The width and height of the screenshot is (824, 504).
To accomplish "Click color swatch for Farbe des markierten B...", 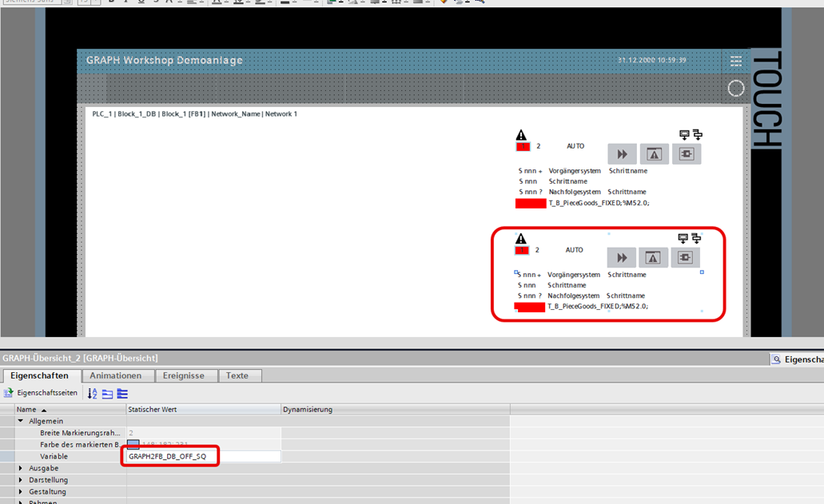I will tap(133, 444).
